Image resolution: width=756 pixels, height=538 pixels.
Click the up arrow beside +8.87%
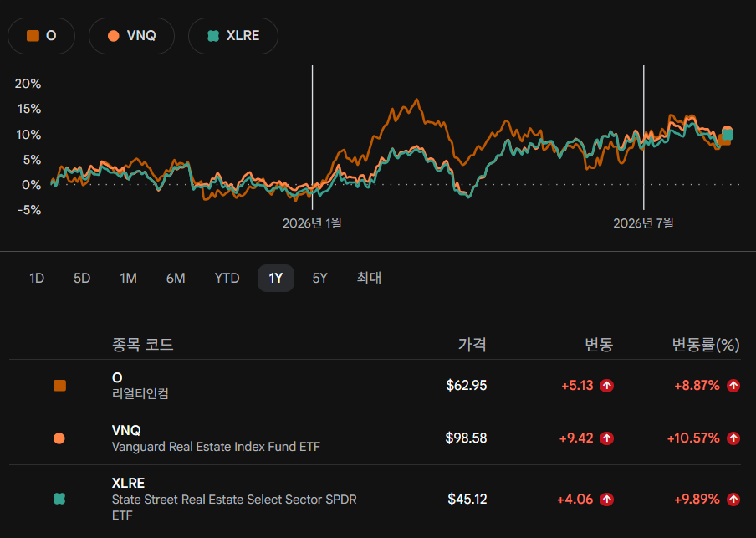point(733,386)
